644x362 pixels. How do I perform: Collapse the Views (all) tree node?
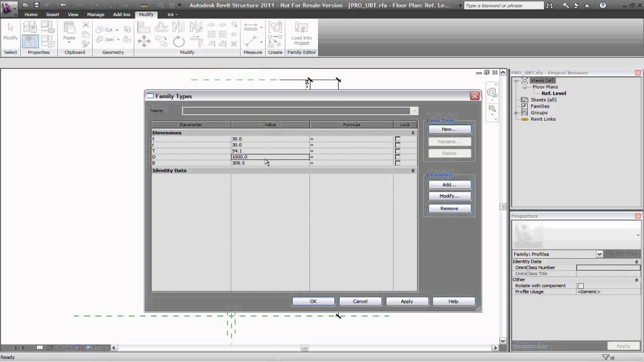click(x=516, y=80)
